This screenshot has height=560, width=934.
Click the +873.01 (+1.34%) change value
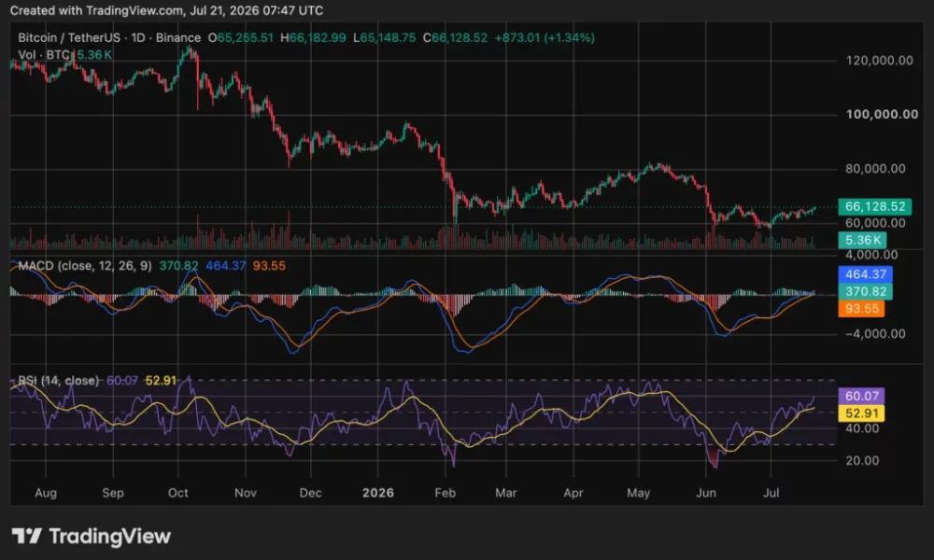545,37
